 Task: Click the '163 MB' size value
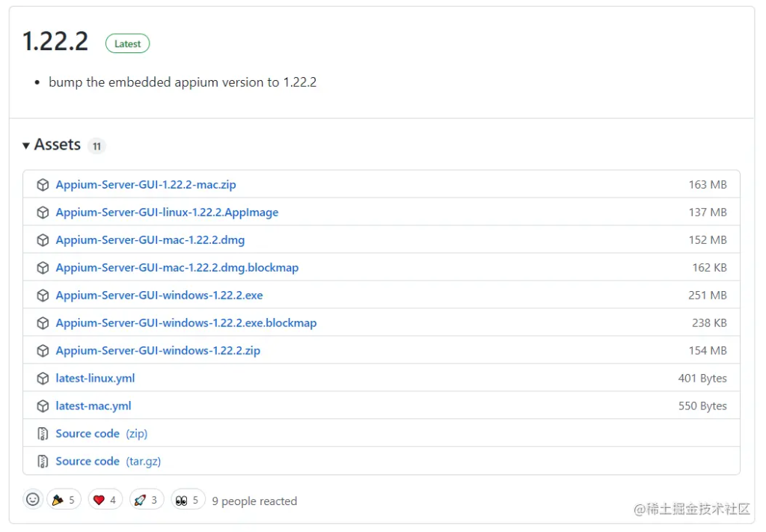tap(708, 185)
